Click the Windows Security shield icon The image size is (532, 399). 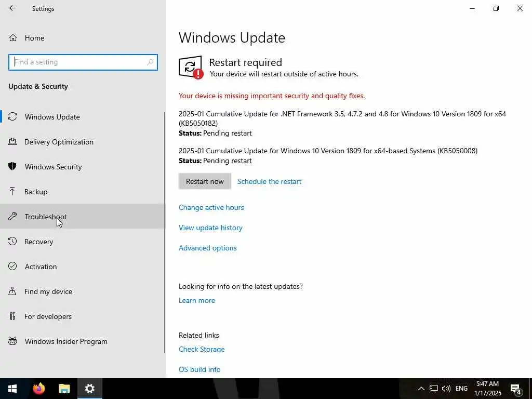point(12,167)
